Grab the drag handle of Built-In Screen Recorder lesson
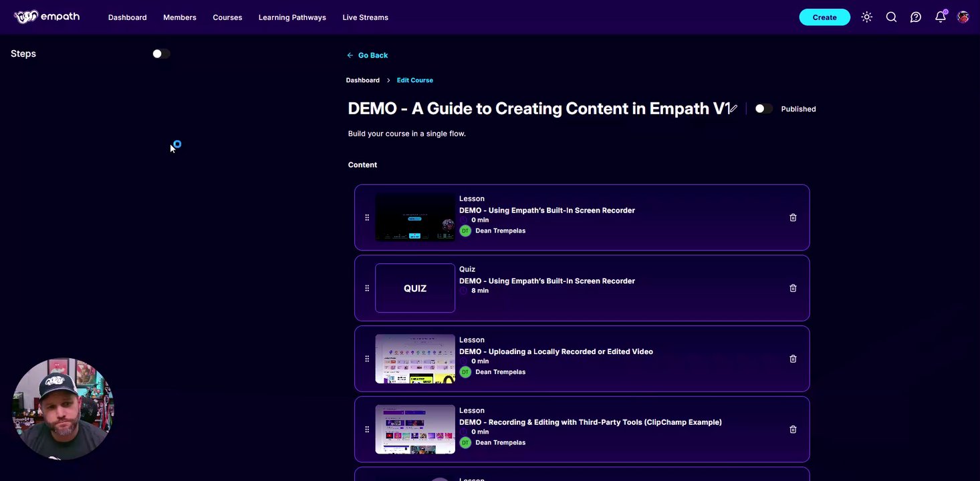This screenshot has width=980, height=481. click(367, 218)
